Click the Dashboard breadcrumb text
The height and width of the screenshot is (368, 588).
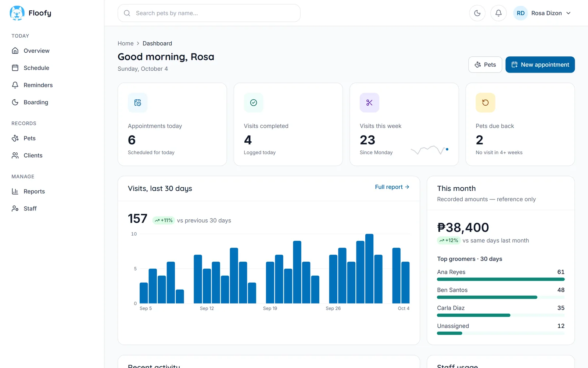(x=157, y=43)
